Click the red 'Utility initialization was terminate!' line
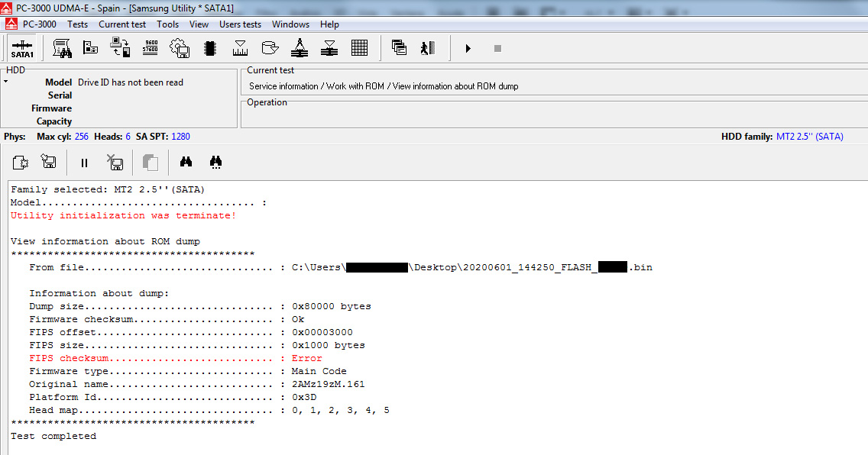Viewport: 868px width, 455px height. coord(124,215)
